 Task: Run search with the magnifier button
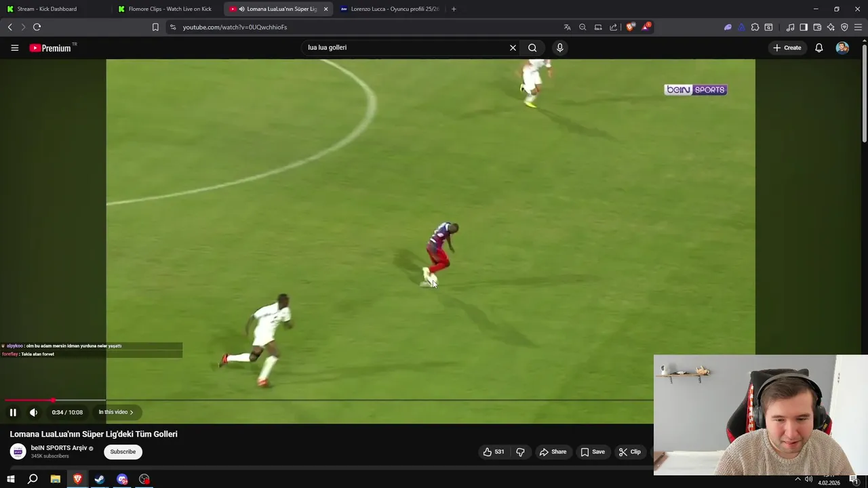[x=532, y=47]
